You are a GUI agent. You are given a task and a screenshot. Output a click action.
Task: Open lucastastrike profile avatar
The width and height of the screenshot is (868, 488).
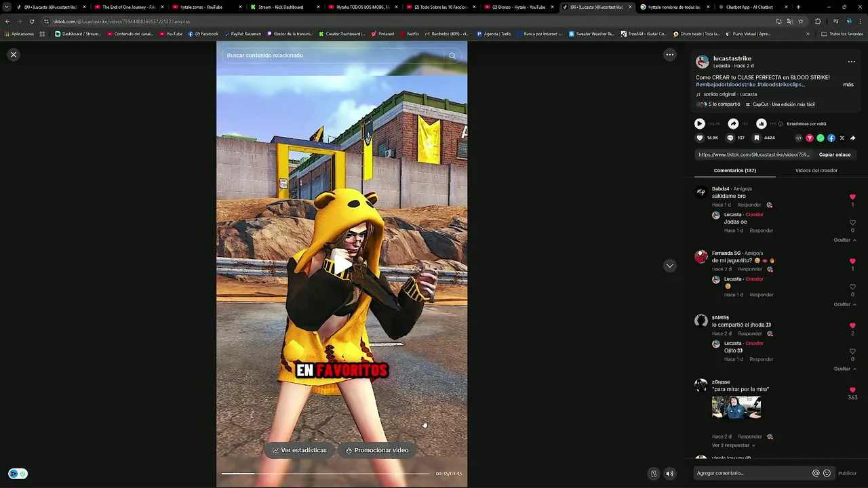703,62
